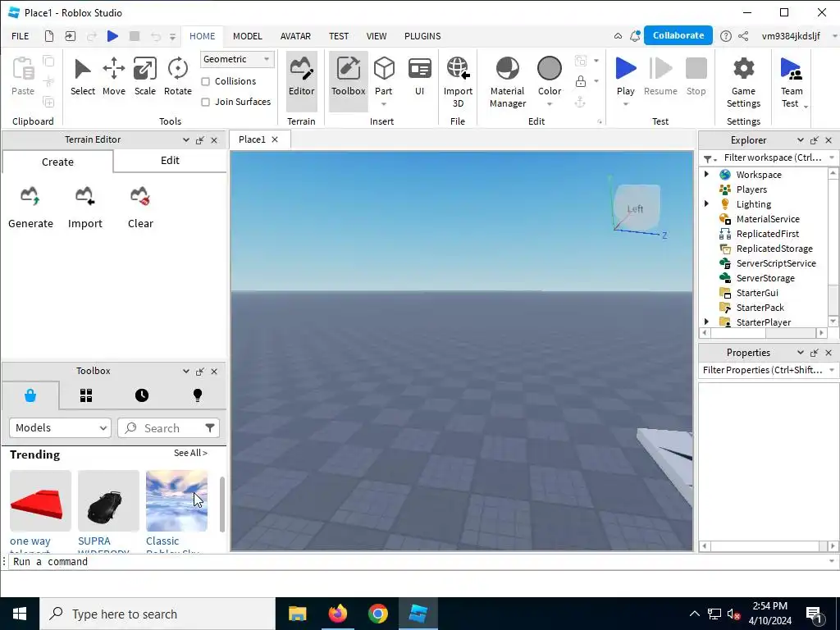Close the Place1 document tab
Viewport: 840px width, 630px height.
[x=275, y=139]
